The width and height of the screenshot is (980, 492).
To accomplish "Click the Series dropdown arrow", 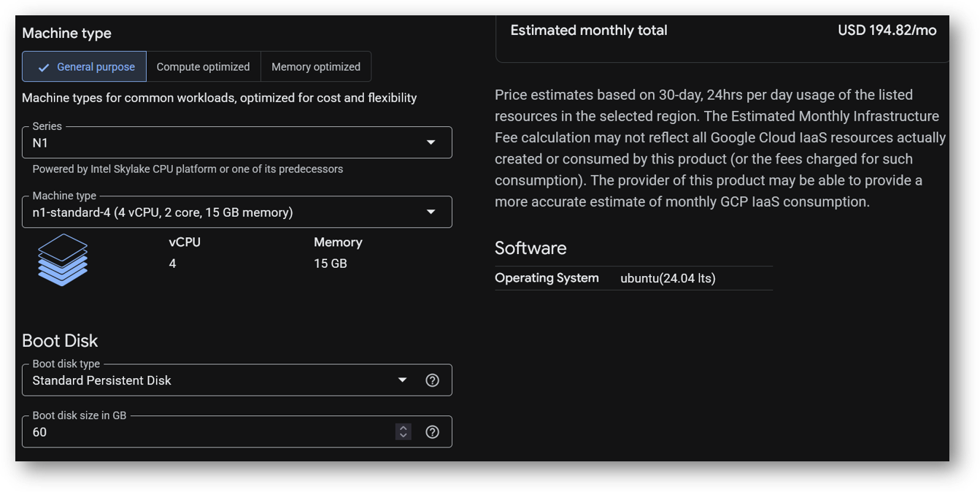I will coord(431,142).
